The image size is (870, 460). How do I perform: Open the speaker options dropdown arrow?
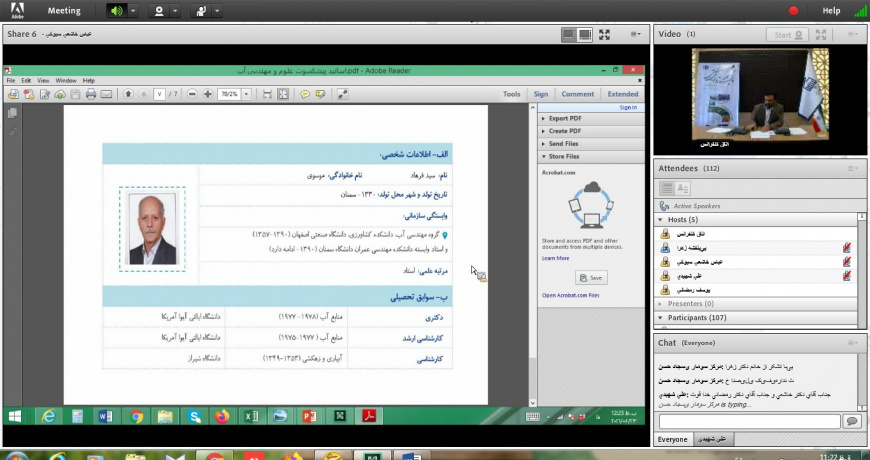[133, 11]
